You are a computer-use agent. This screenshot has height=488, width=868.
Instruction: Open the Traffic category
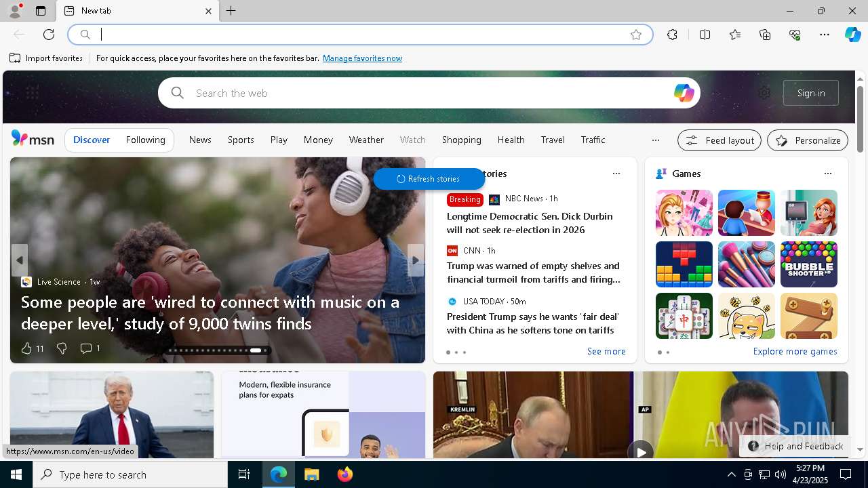(x=593, y=140)
